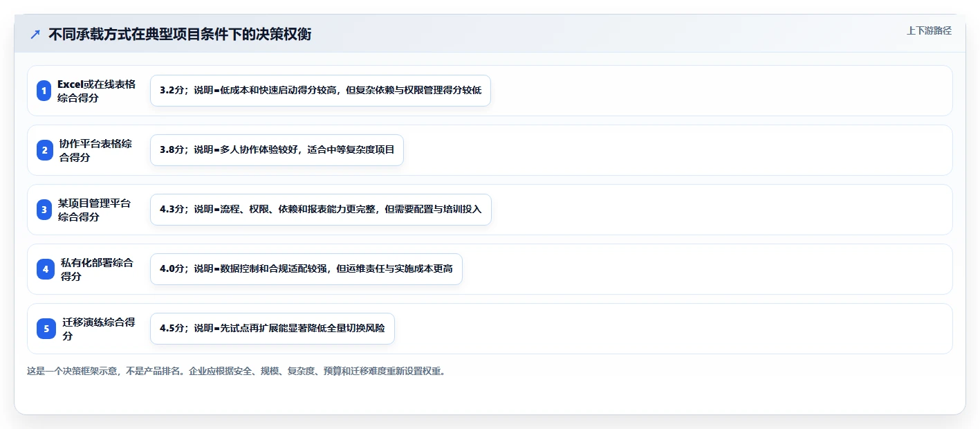Image resolution: width=980 pixels, height=429 pixels.
Task: Select number badge 3 for 某项目管理平台 row
Action: 44,210
